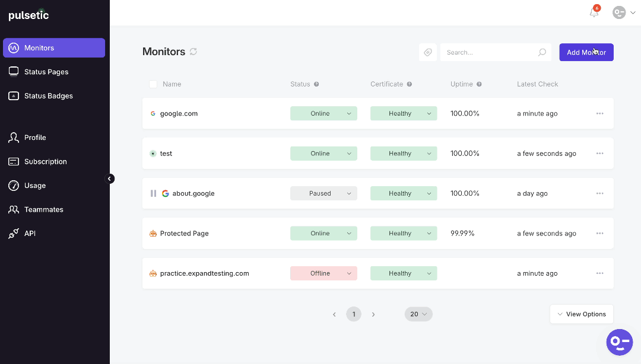The height and width of the screenshot is (364, 641).
Task: Expand the Paused status dropdown for about.google
Action: (x=323, y=193)
